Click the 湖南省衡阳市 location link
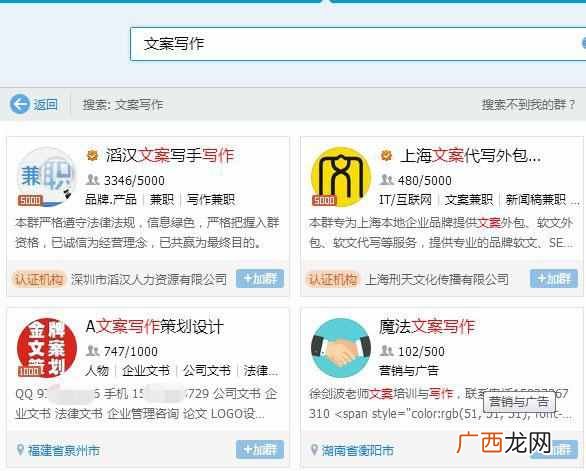The width and height of the screenshot is (586, 471). point(358,450)
